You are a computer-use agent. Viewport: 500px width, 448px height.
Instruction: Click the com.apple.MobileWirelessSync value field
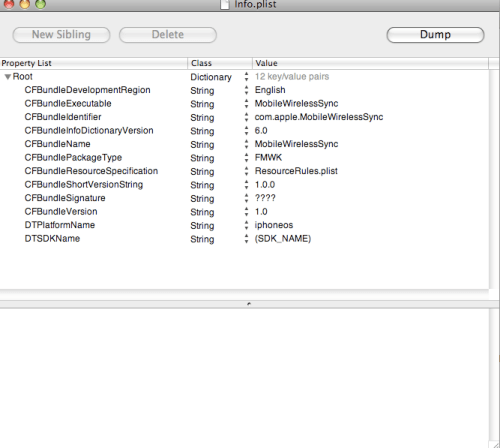(319, 117)
